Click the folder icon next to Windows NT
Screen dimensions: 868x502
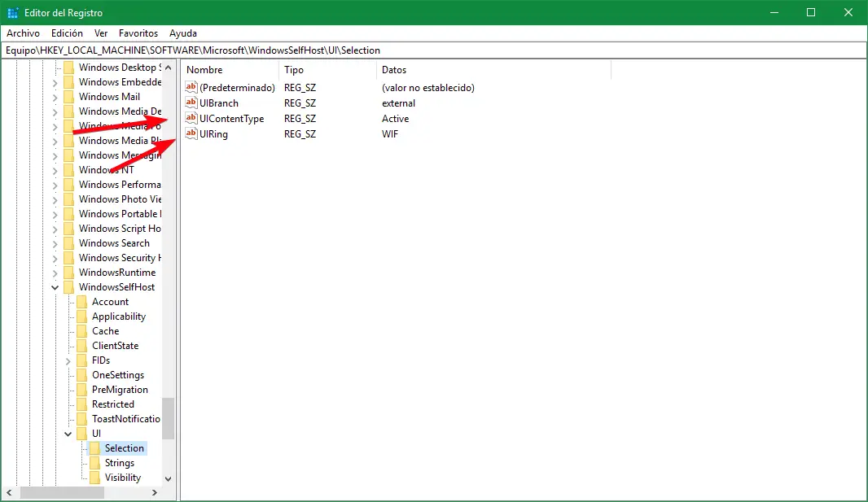(68, 170)
